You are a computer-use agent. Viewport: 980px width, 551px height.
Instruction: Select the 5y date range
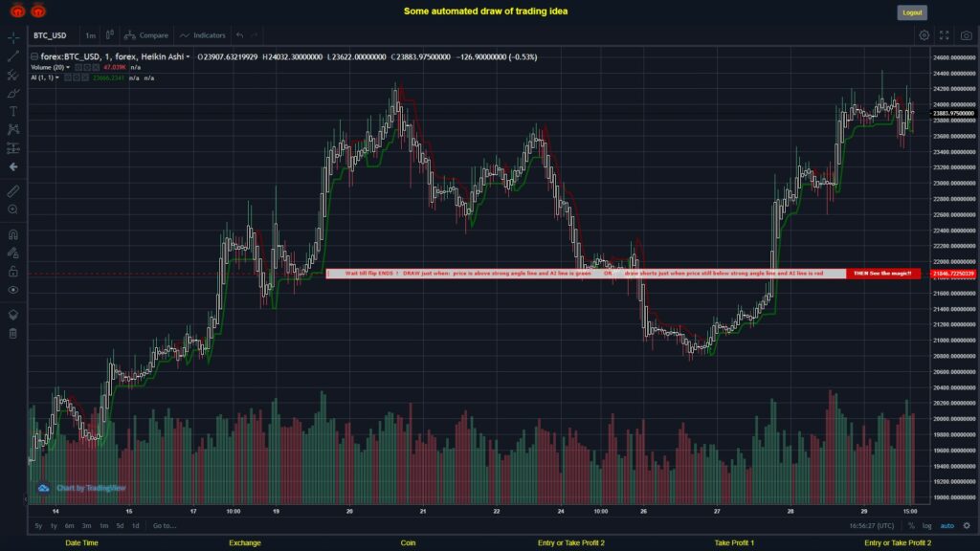pyautogui.click(x=38, y=526)
